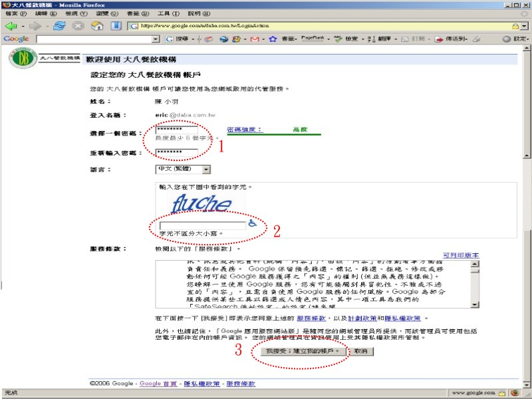Image resolution: width=532 pixels, height=399 pixels.
Task: Open the 檢視 (V) menu
Action: (x=76, y=13)
